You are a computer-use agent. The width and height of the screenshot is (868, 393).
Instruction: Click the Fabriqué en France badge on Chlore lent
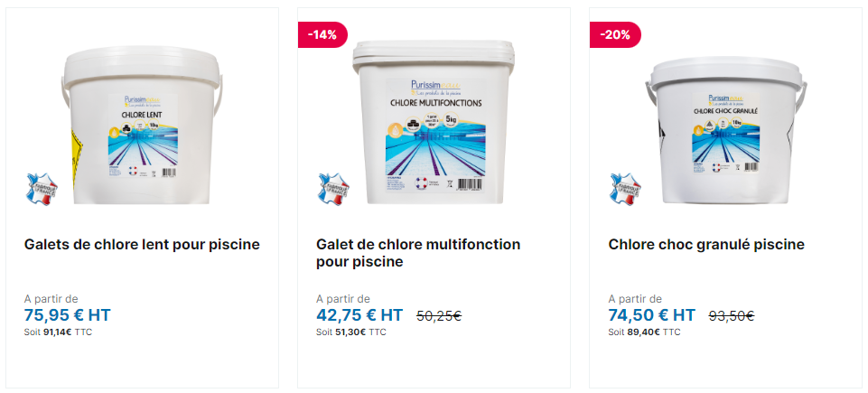(42, 189)
